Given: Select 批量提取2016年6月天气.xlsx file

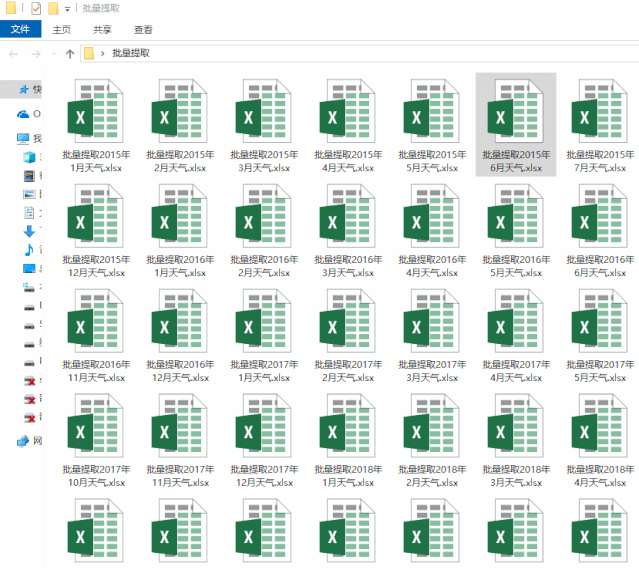Looking at the screenshot, I should [x=600, y=230].
